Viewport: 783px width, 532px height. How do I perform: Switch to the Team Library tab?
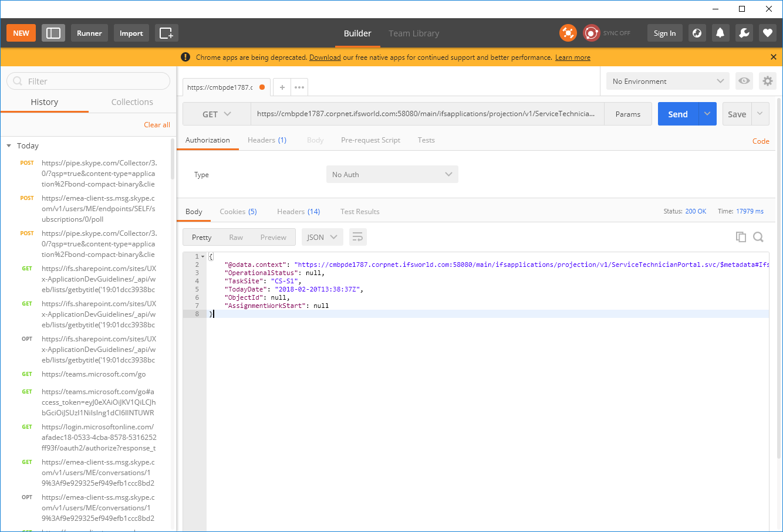pos(414,33)
